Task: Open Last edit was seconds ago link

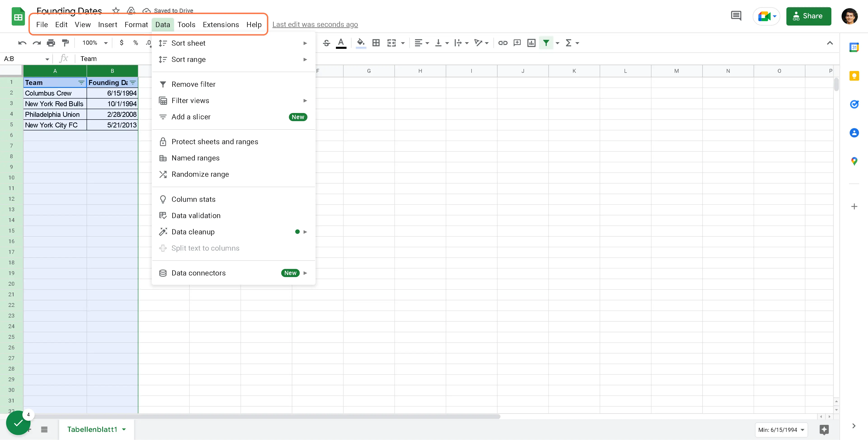Action: 315,25
